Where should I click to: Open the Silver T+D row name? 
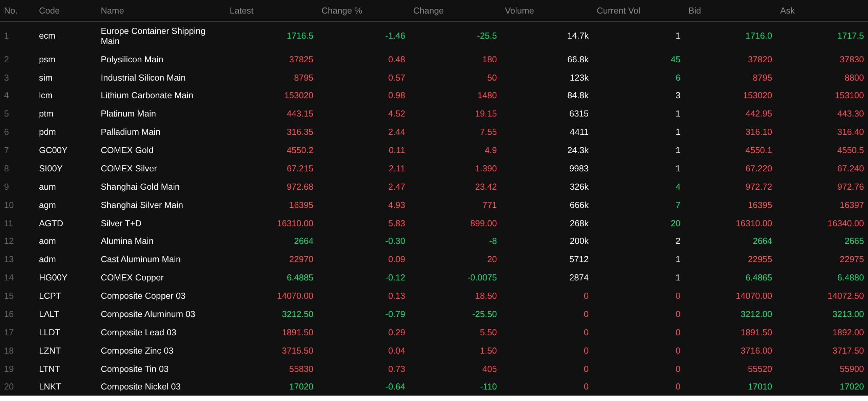(x=121, y=224)
